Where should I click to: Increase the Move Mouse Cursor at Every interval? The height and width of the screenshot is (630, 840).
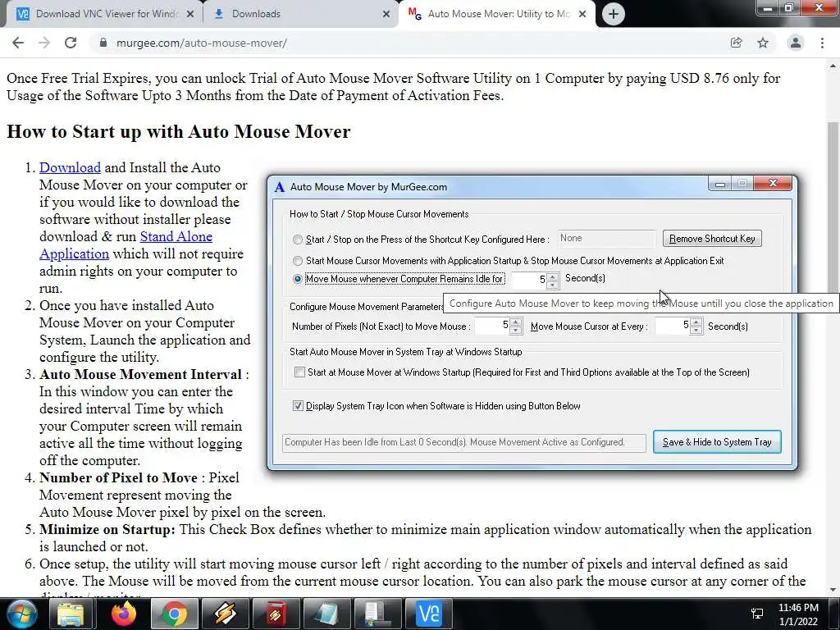(x=696, y=322)
